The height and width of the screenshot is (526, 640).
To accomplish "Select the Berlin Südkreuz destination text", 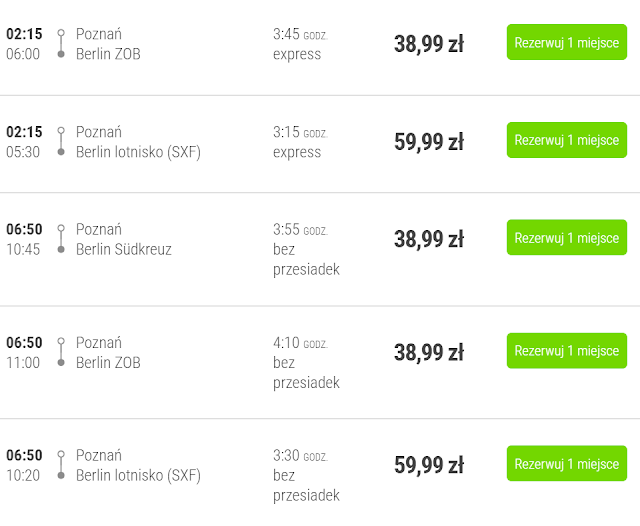I will pos(123,249).
